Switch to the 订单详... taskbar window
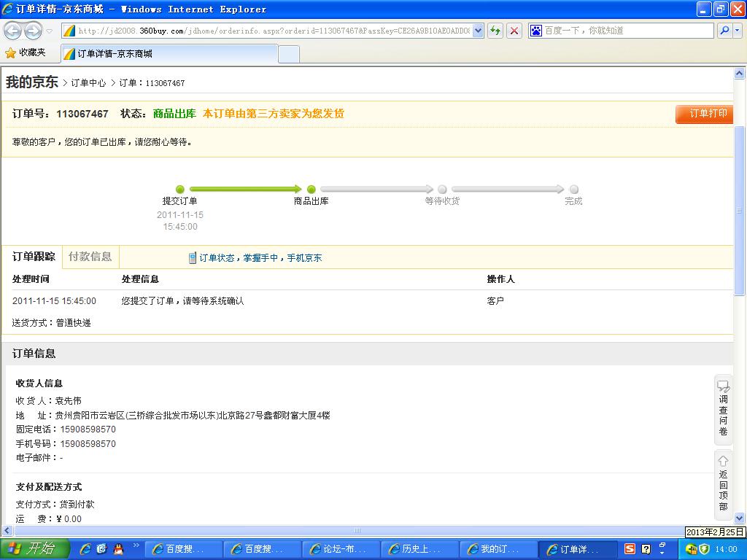Screen dimensions: 747x560 578,550
